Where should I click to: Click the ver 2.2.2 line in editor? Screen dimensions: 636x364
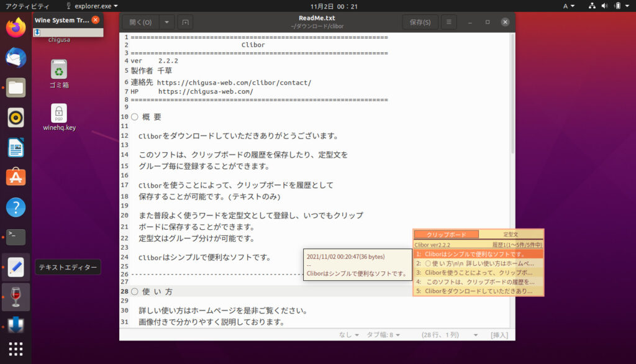154,61
